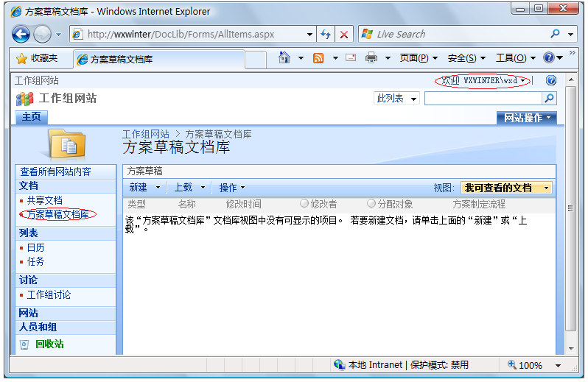Click the Intranet zone globe icon
Image resolution: width=588 pixels, height=382 pixels.
(339, 364)
